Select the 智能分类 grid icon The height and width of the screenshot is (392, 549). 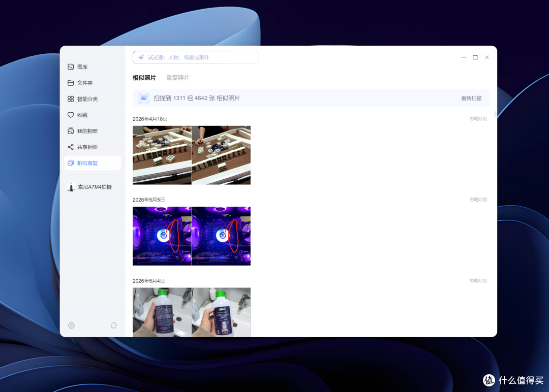pos(71,99)
